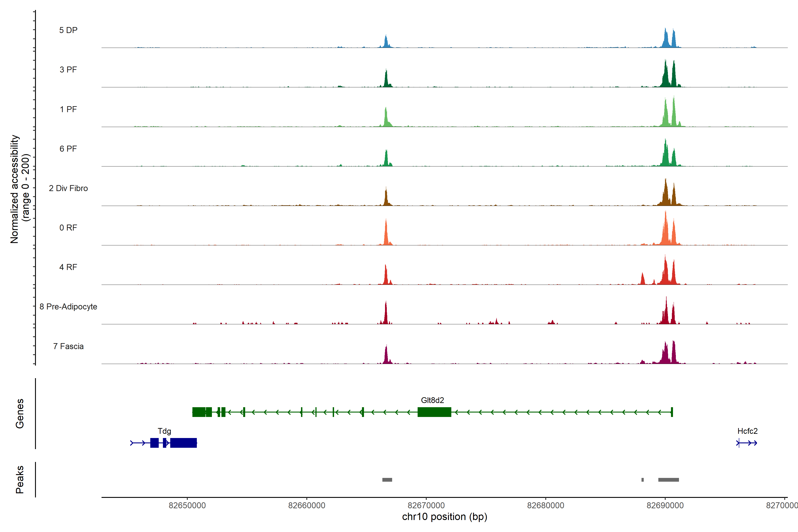Click the Glt8d2 gene label
The width and height of the screenshot is (798, 532).
pos(432,400)
